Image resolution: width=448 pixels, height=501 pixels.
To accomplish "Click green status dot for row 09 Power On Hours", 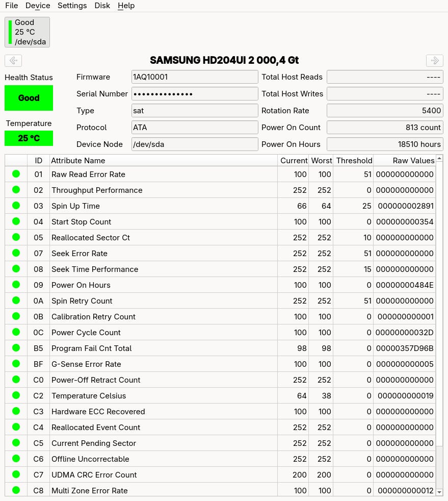I will tap(16, 285).
